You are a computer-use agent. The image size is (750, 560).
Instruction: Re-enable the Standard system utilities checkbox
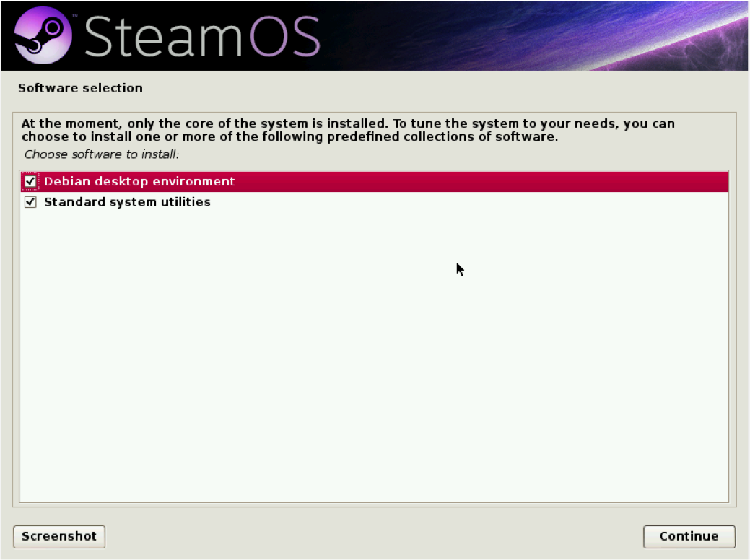[30, 202]
